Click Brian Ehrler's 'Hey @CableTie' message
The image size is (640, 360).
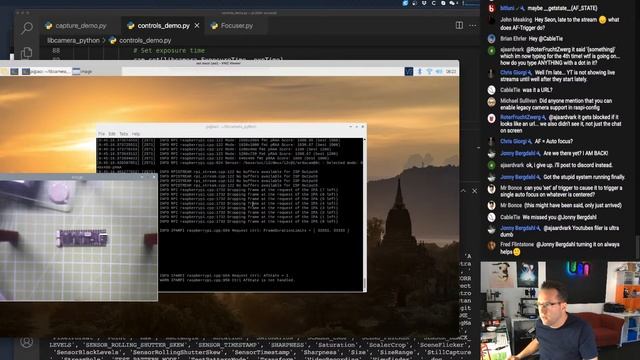(531, 39)
